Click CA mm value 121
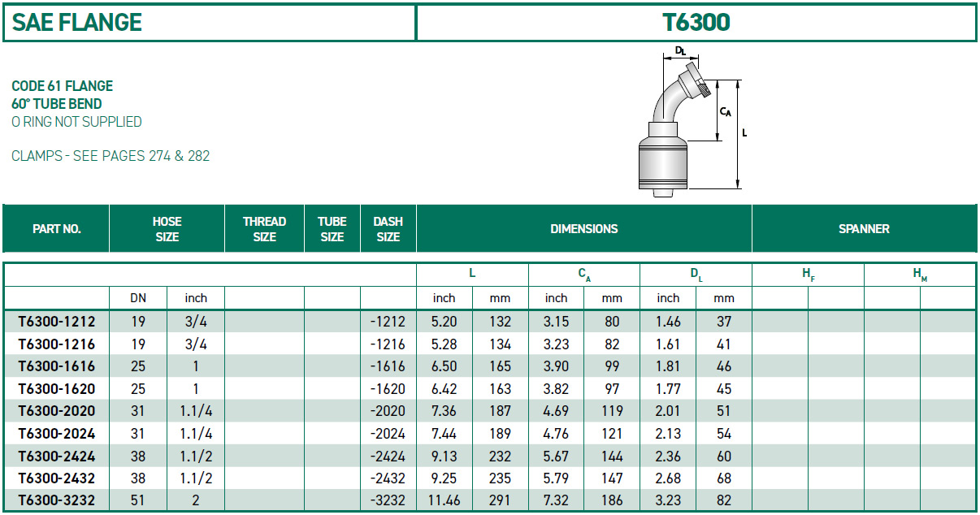Image resolution: width=980 pixels, height=515 pixels. 612,434
